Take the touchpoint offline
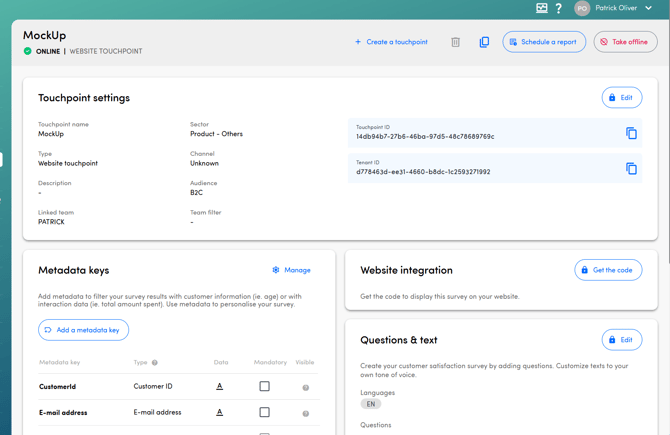The height and width of the screenshot is (435, 670). (x=625, y=42)
